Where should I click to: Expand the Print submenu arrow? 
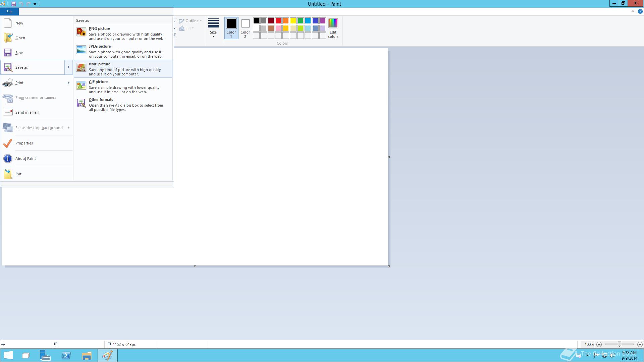click(68, 83)
